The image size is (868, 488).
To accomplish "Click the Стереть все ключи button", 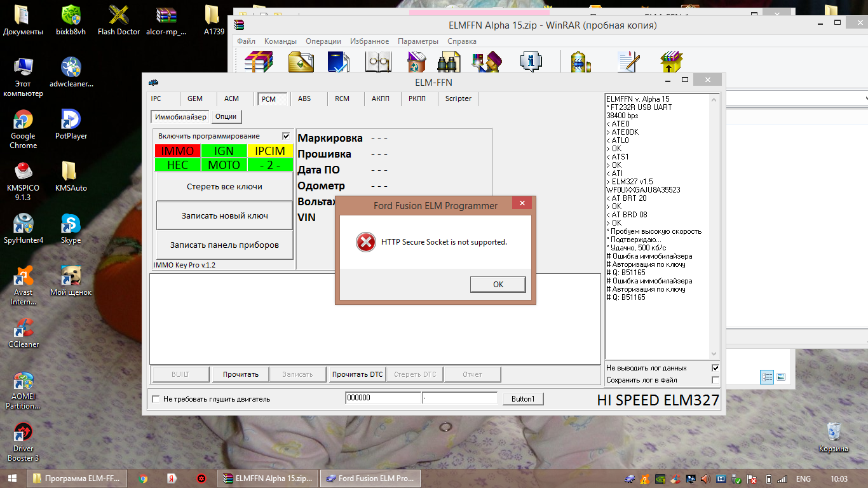I will [x=224, y=187].
